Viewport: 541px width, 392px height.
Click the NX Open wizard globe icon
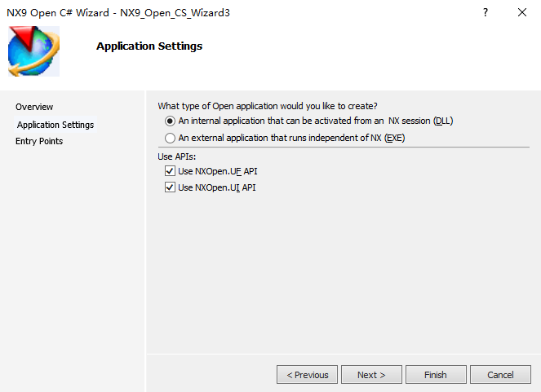(34, 51)
